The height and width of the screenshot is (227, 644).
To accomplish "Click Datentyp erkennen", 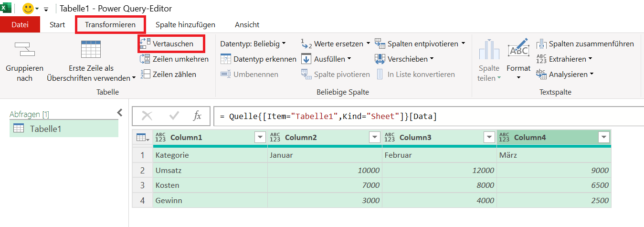I will pyautogui.click(x=258, y=59).
